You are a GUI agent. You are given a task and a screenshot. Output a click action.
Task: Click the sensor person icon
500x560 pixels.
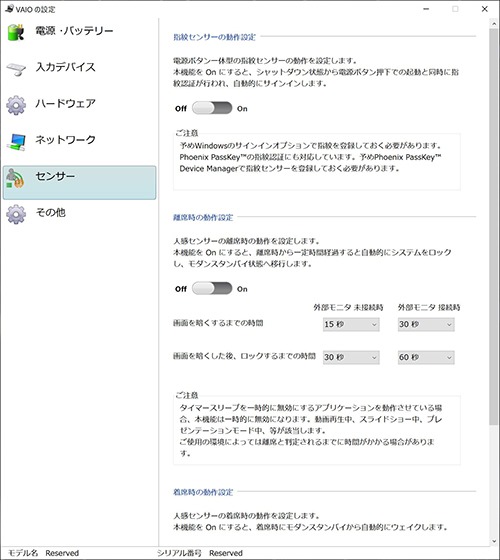15,178
